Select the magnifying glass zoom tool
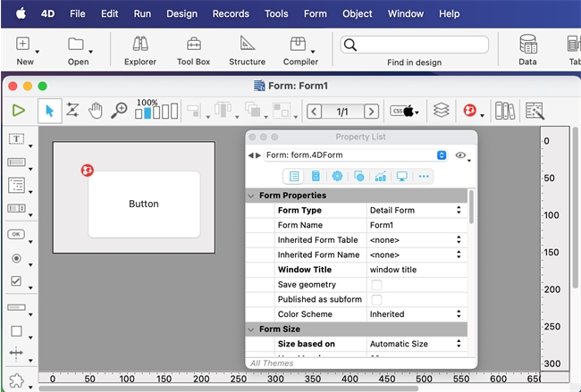 (x=119, y=111)
